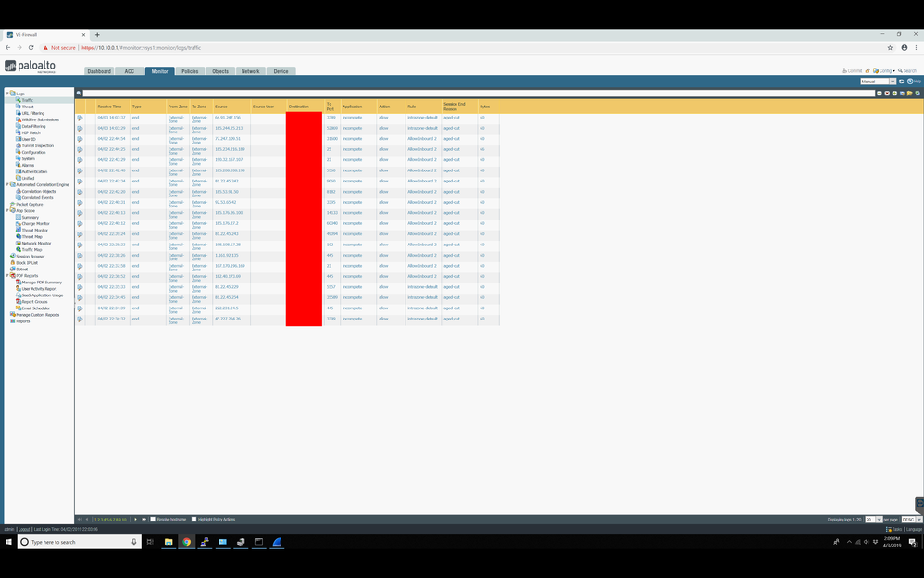The image size is (924, 578).
Task: Collapse the PDF Reports tree node
Action: point(7,275)
